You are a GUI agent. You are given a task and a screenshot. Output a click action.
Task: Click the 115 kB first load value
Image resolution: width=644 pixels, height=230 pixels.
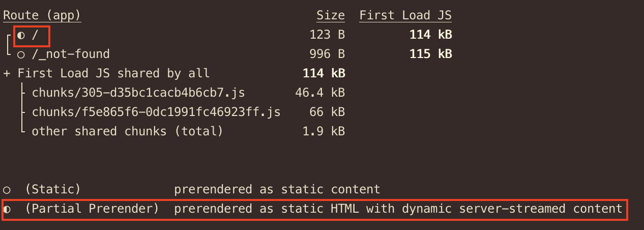pos(431,54)
